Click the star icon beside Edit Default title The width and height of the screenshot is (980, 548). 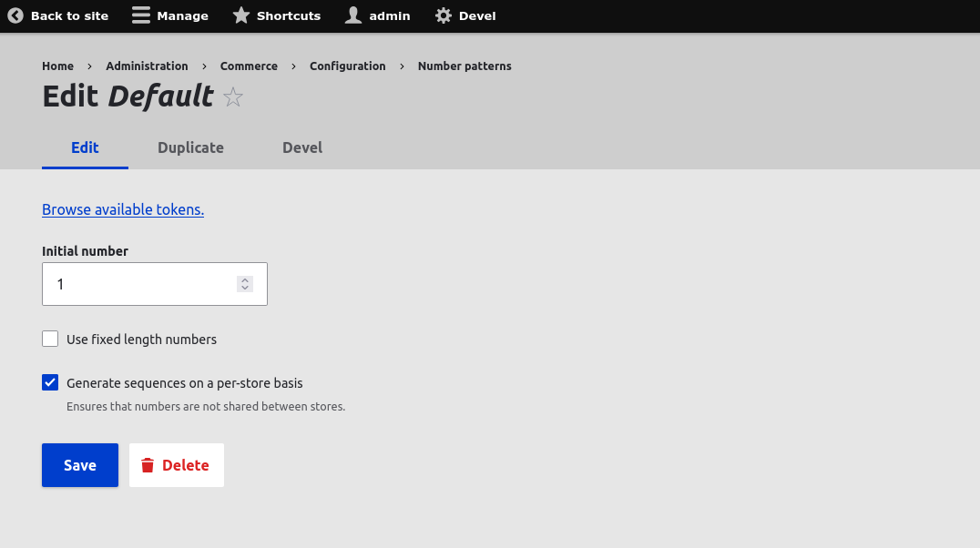233,96
